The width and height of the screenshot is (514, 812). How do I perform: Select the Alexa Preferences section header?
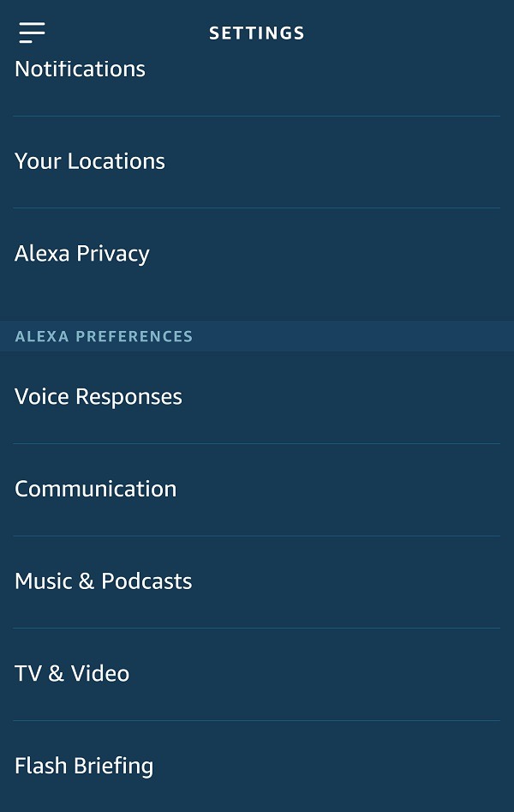click(x=104, y=336)
